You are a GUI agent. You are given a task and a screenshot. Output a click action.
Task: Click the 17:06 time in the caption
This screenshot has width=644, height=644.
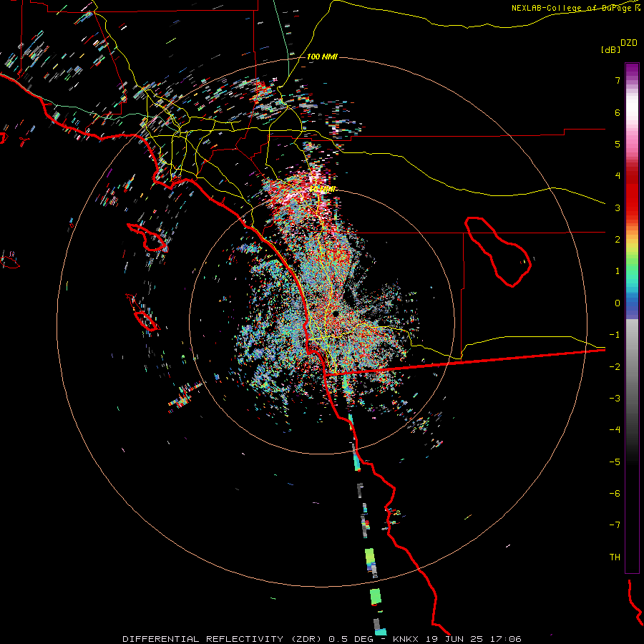tap(506, 639)
